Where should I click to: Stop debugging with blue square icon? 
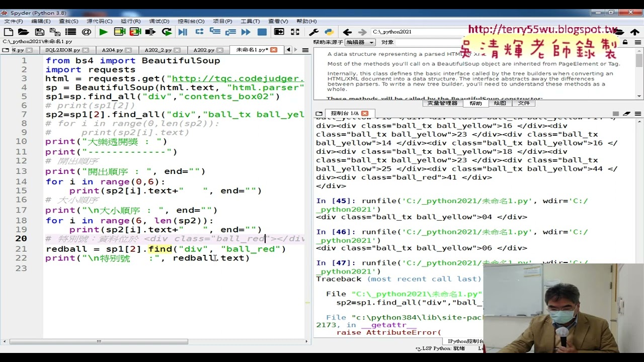tap(262, 32)
